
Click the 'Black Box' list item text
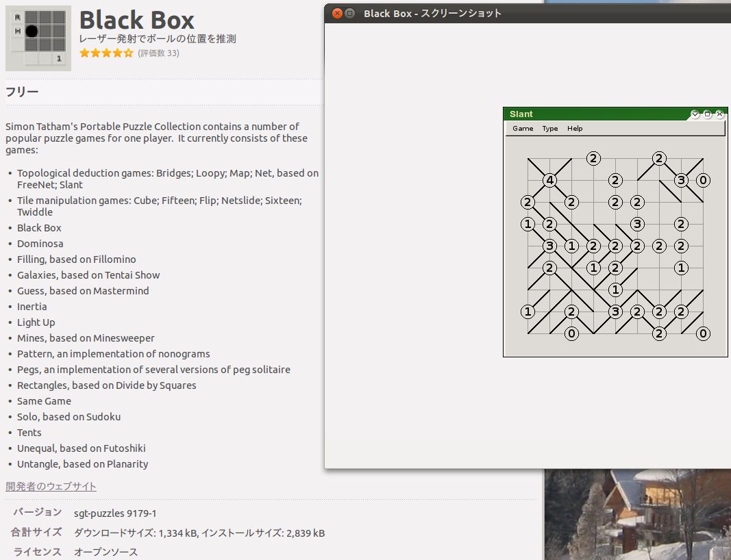39,228
